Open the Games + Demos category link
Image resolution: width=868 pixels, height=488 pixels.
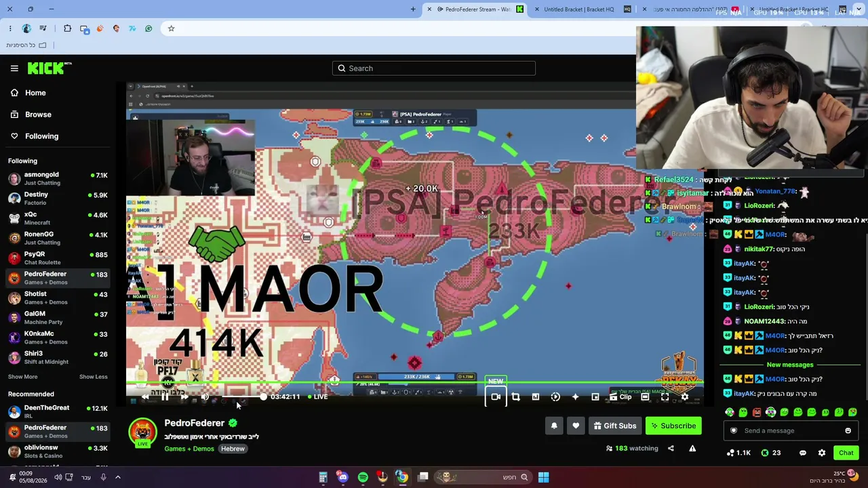point(189,449)
